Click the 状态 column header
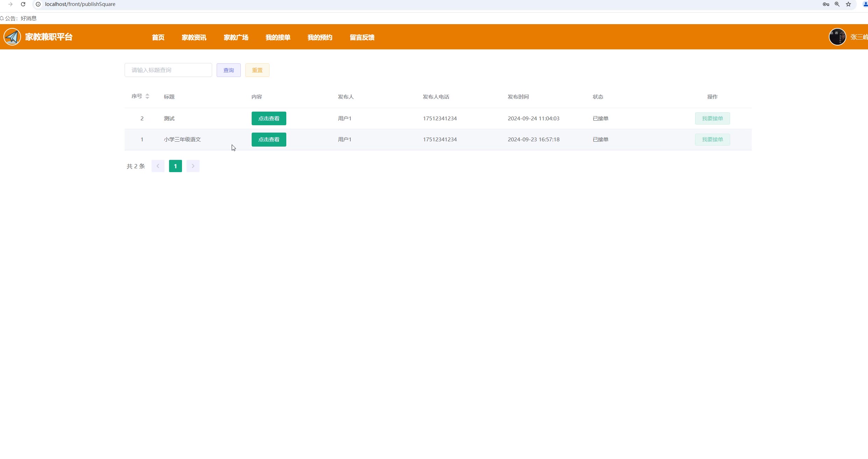Screen dimensions: 868x459 [x=598, y=97]
